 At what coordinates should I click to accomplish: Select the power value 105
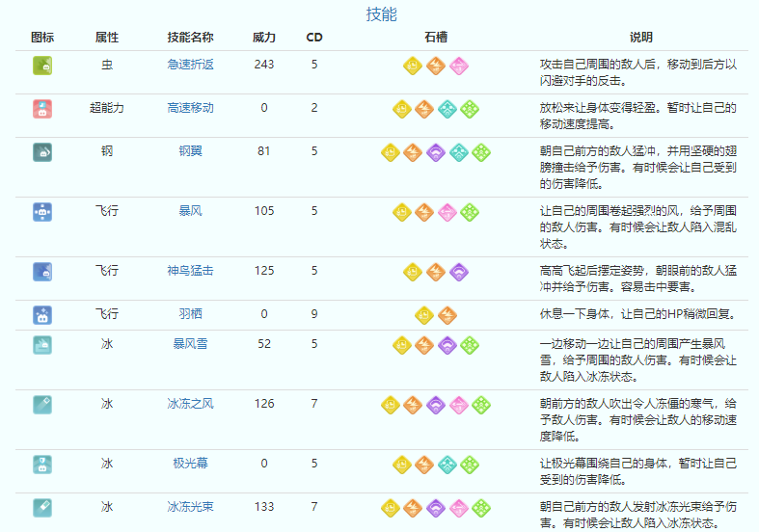pos(264,211)
